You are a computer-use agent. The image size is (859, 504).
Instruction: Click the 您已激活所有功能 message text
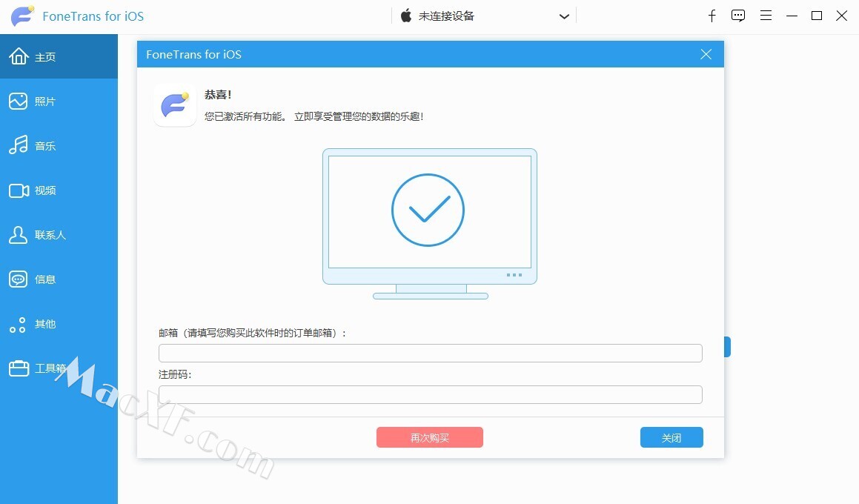(314, 116)
